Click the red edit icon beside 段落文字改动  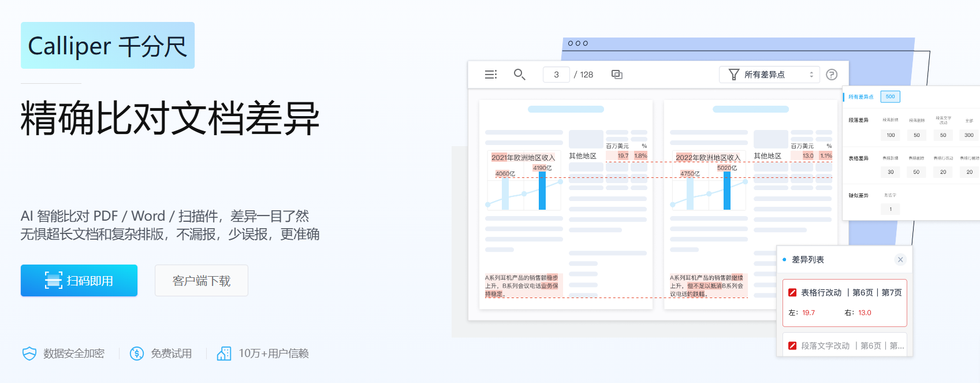pyautogui.click(x=792, y=345)
